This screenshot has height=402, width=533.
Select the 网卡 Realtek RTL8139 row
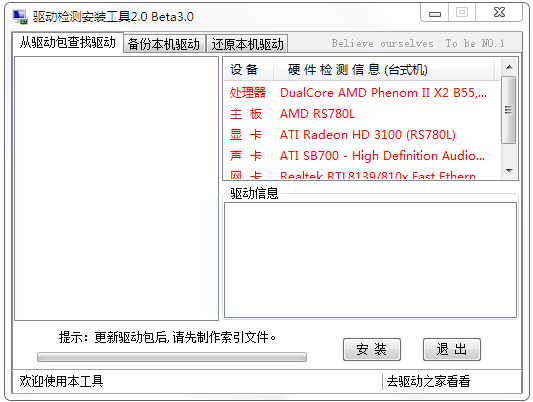(362, 174)
